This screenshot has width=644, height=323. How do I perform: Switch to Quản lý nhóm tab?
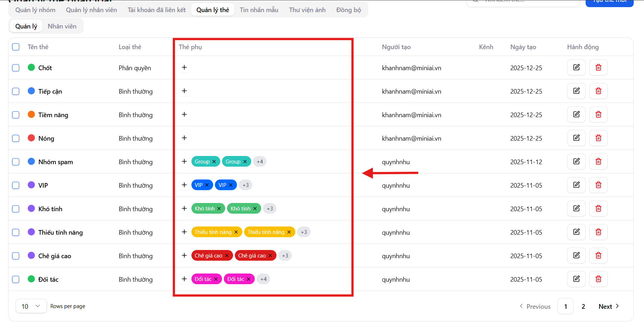click(35, 10)
